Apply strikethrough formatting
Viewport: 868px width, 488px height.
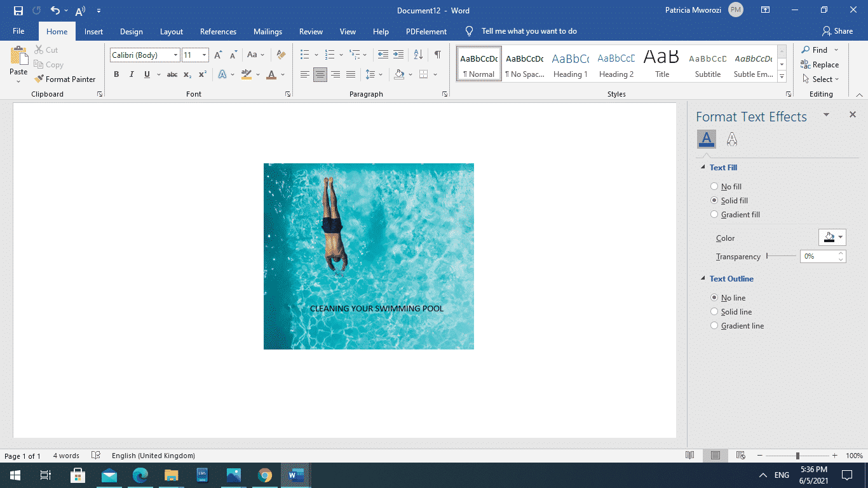click(172, 74)
